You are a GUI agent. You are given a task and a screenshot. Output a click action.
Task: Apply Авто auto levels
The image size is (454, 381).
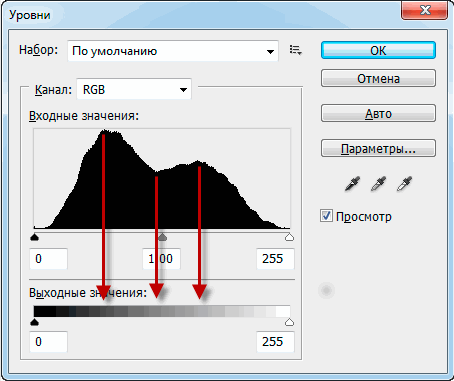click(378, 113)
